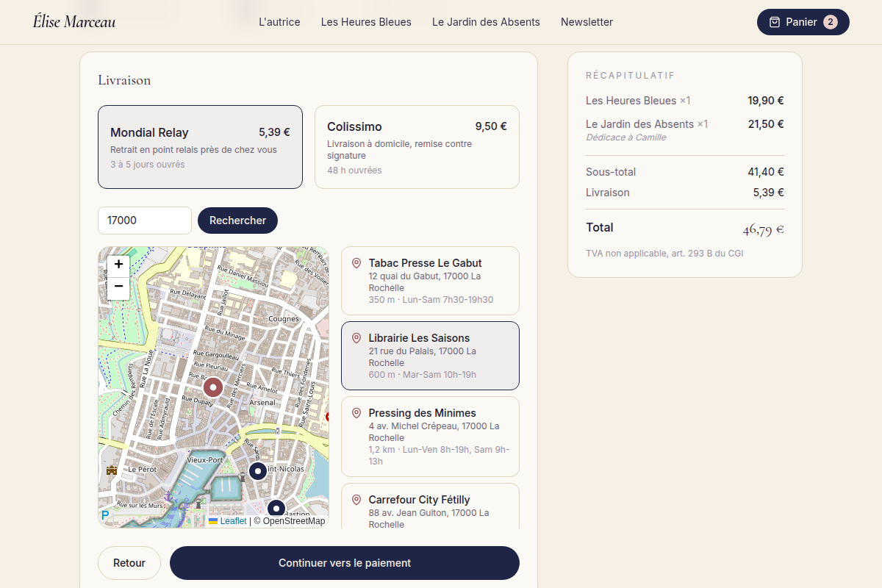Click the Total amount 46,79 €

click(x=763, y=229)
